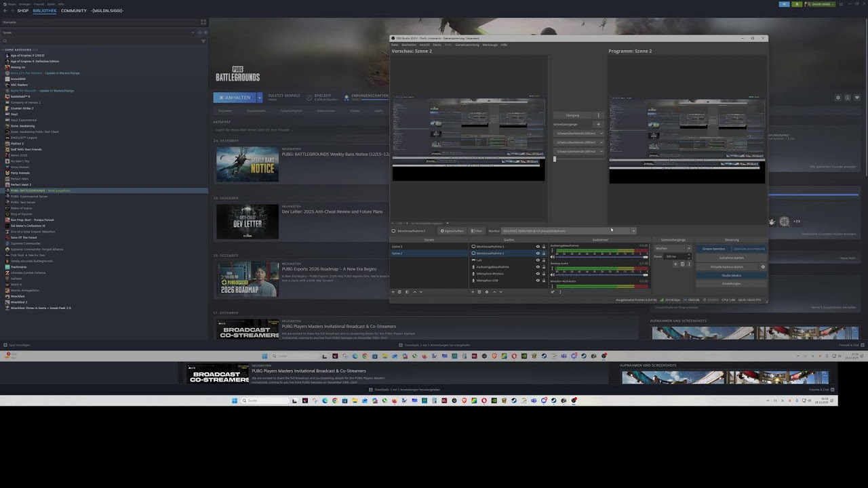Move the studio mode transition T-bar slider
The height and width of the screenshot is (488, 868).
[555, 159]
